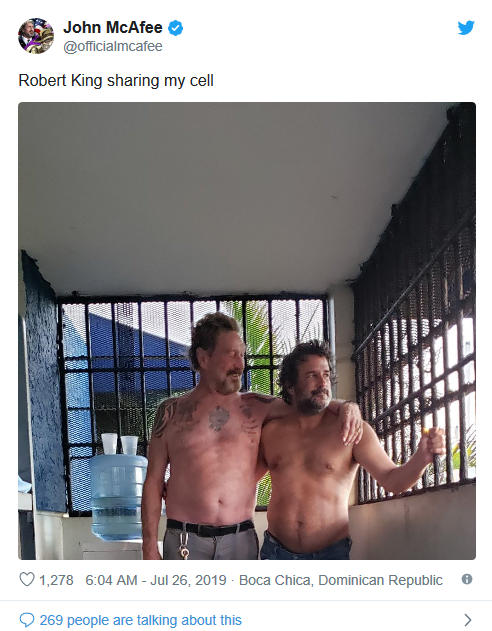The width and height of the screenshot is (492, 631).
Task: Click the blue water jug in the photo
Action: (118, 497)
